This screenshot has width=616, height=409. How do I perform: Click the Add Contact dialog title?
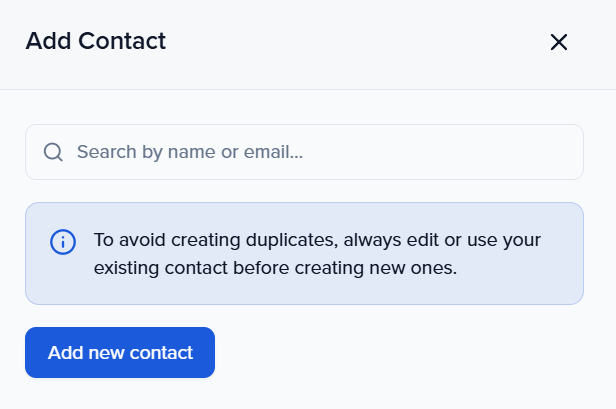(95, 41)
